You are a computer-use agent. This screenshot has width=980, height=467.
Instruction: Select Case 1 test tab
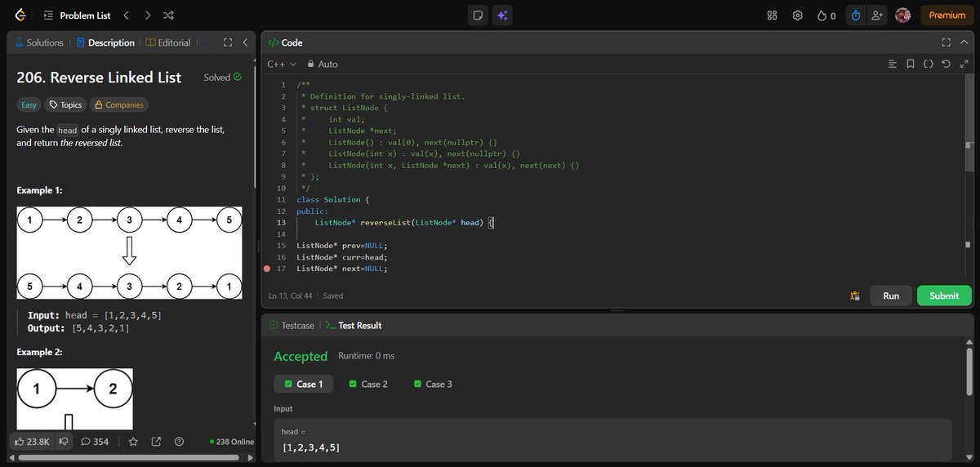click(304, 384)
